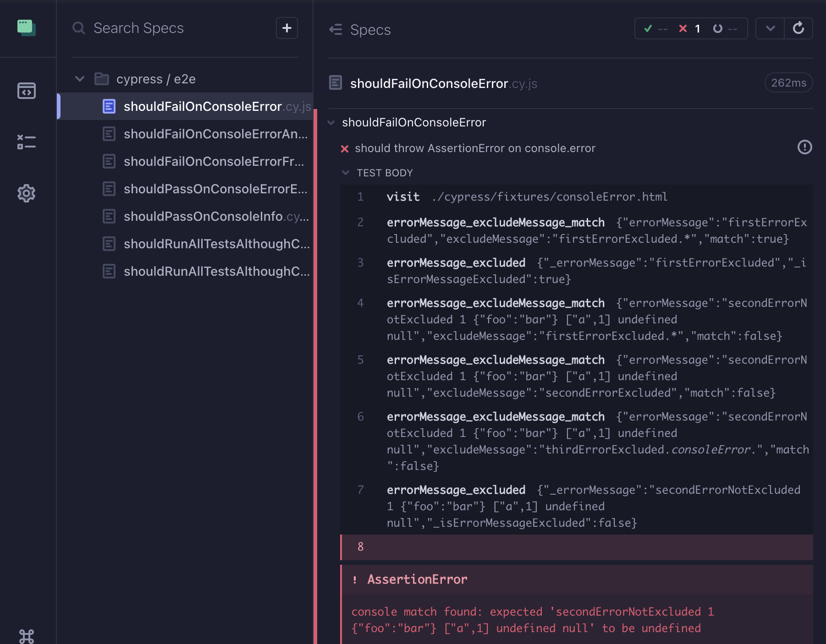Toggle test 'should throw AssertionError on console.error'
826x644 pixels.
click(x=475, y=148)
